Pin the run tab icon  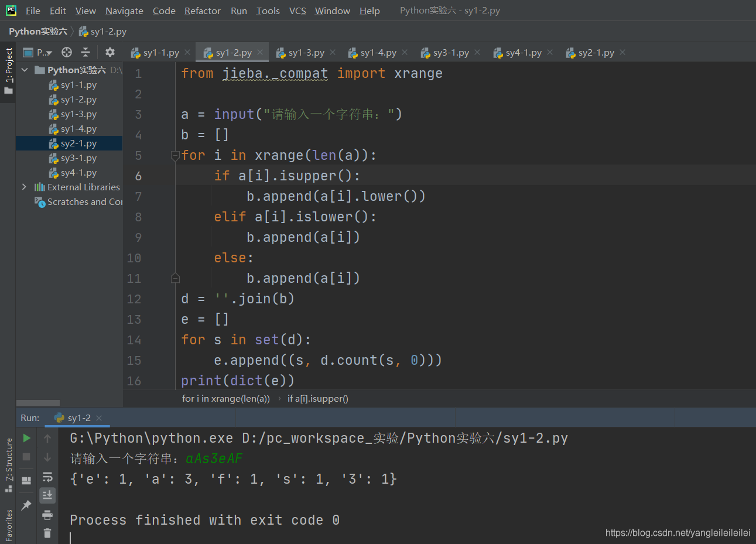point(26,505)
